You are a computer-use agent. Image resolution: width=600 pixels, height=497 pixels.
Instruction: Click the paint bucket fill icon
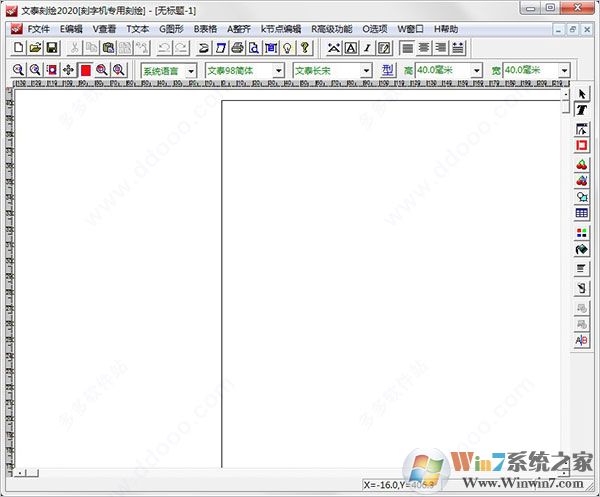pyautogui.click(x=581, y=249)
